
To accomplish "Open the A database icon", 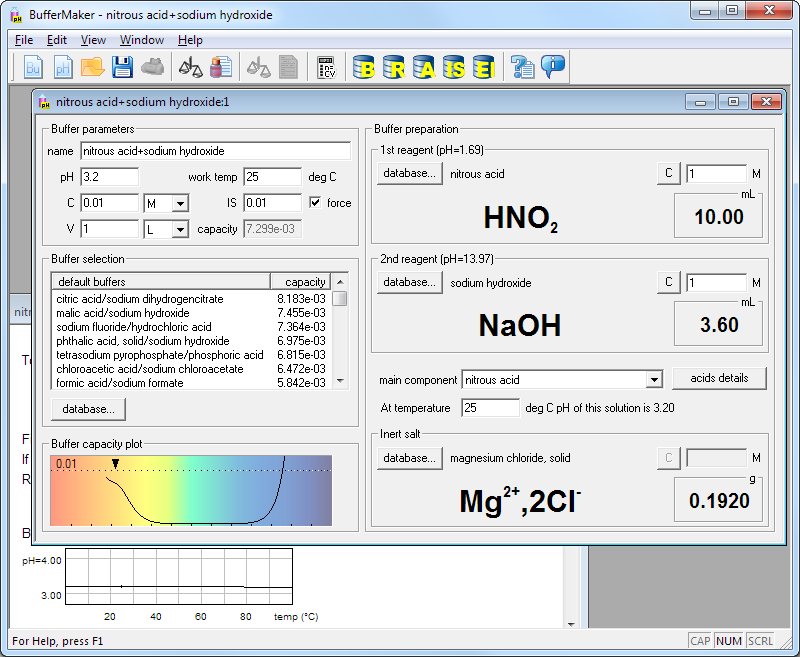I will [x=424, y=67].
